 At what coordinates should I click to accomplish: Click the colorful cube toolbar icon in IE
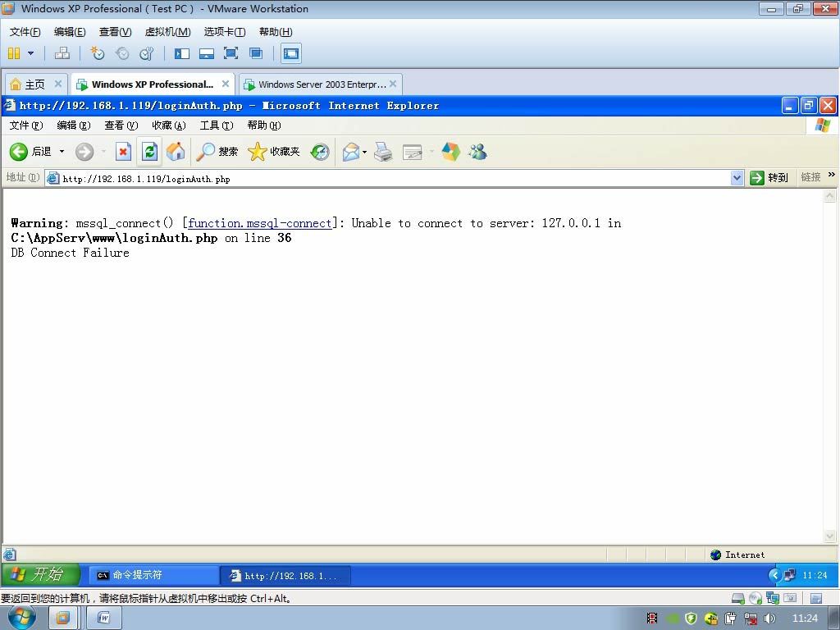click(x=450, y=152)
